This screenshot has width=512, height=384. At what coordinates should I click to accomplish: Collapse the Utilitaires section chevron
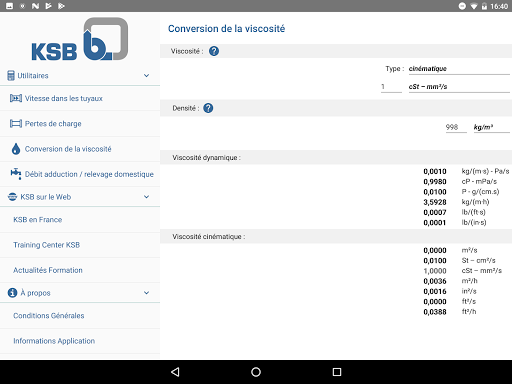(146, 76)
